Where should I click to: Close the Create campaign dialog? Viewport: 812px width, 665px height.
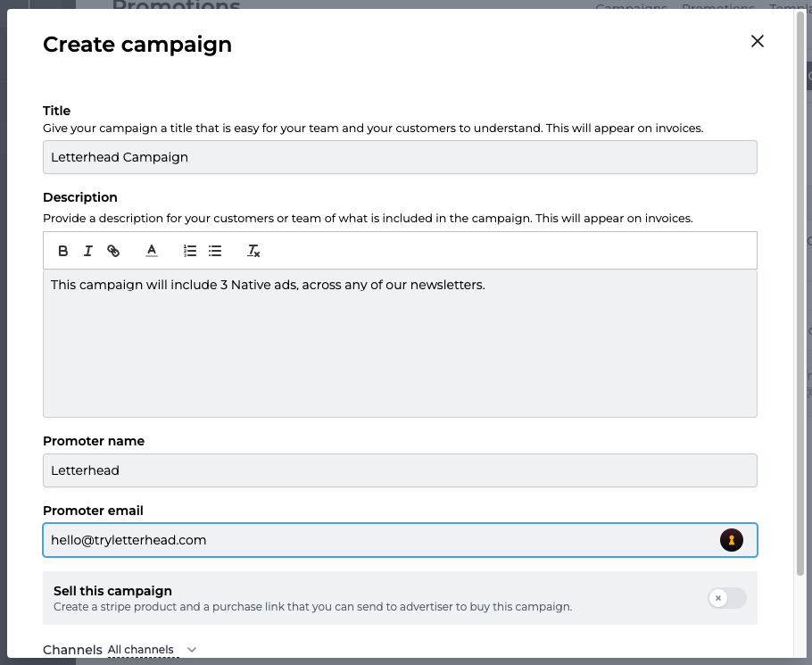pos(757,41)
